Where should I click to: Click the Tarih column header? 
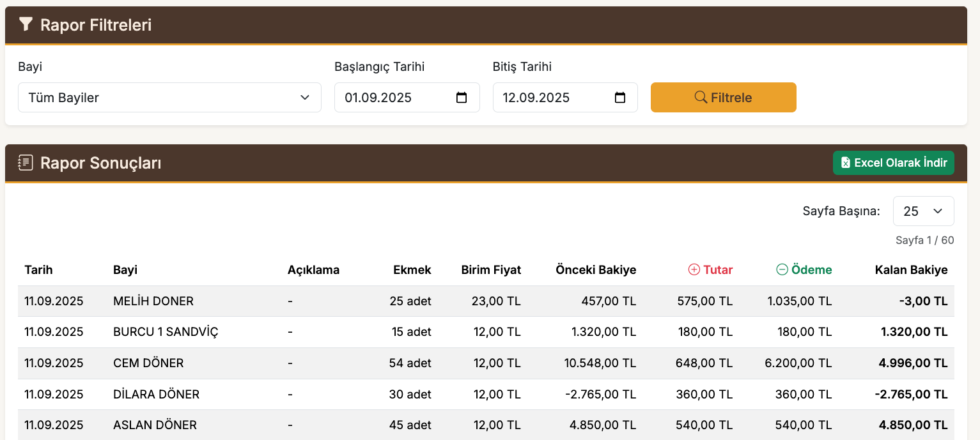coord(38,269)
